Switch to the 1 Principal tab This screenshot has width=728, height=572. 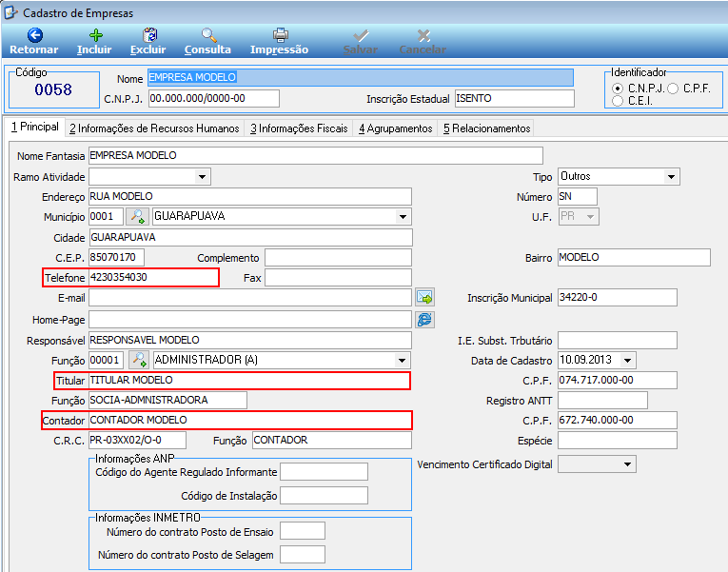(35, 127)
